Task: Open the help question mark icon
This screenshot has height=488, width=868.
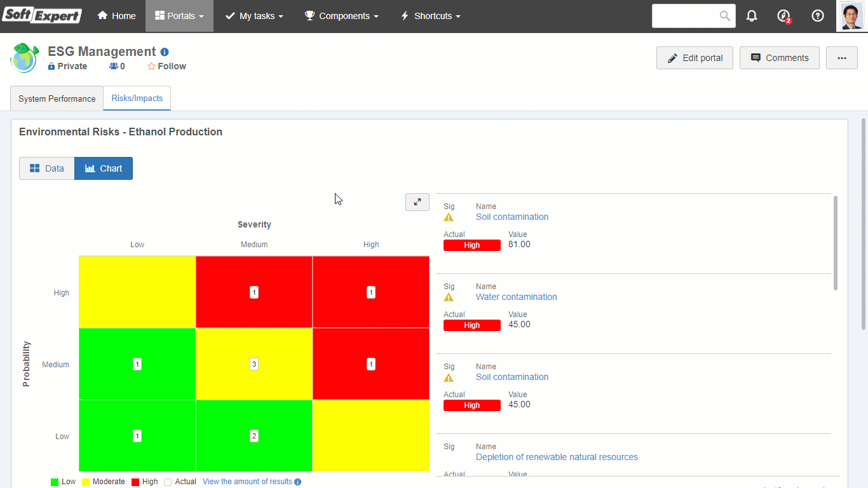Action: click(818, 16)
